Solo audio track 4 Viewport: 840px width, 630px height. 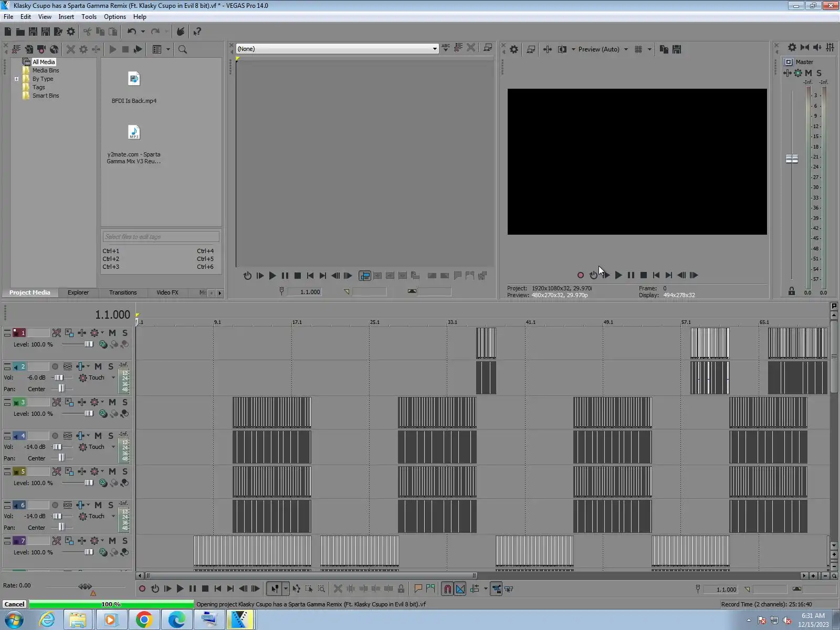pos(111,436)
